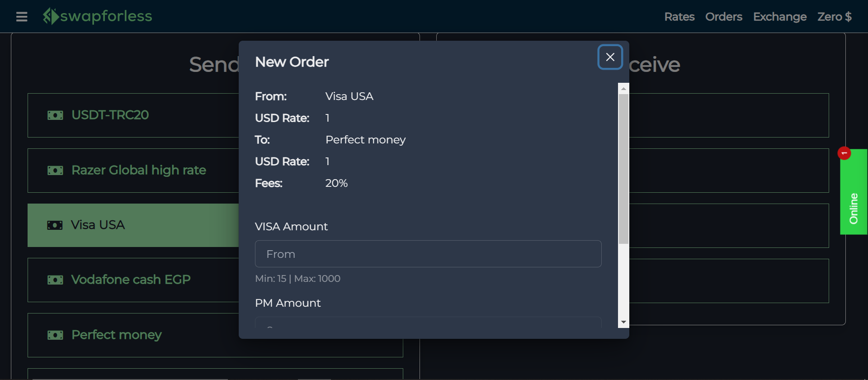Go to the Orders page
The width and height of the screenshot is (868, 380).
[723, 17]
